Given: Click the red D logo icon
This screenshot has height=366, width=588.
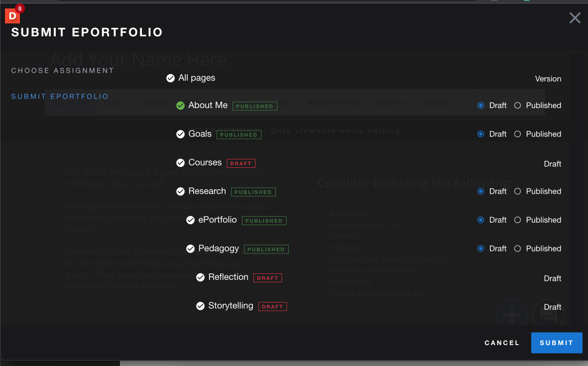Looking at the screenshot, I should click(x=12, y=16).
